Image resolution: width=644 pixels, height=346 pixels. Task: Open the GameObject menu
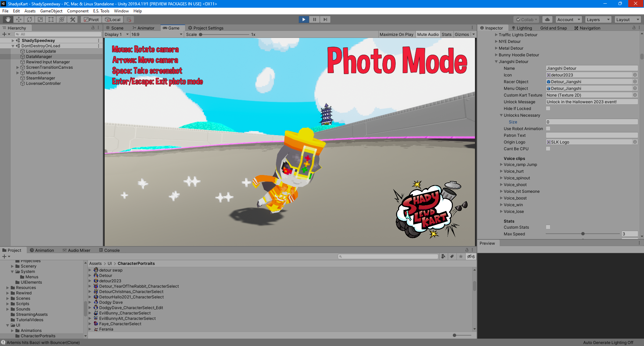point(51,11)
